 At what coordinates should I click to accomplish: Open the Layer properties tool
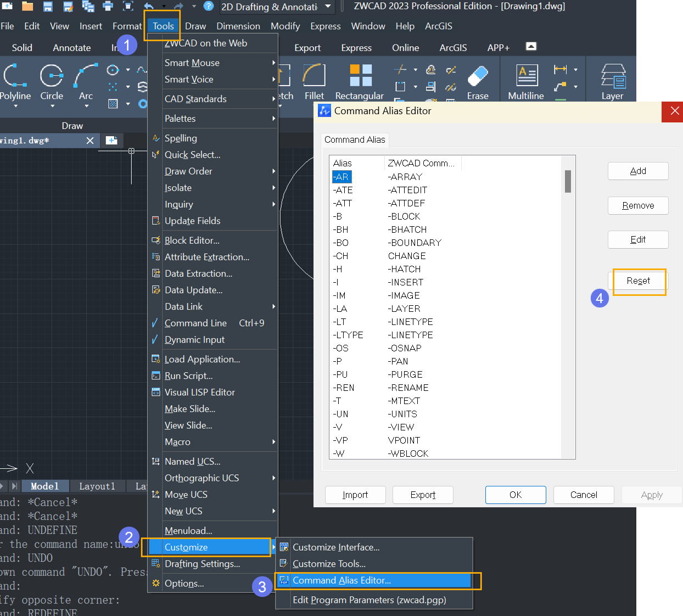612,82
